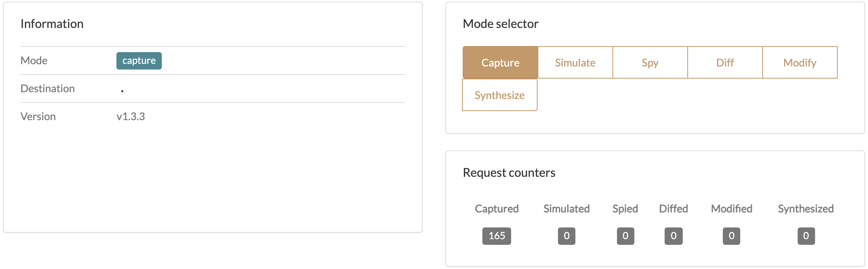This screenshot has height=269, width=868.
Task: Switch to Simulate mode
Action: click(x=575, y=62)
